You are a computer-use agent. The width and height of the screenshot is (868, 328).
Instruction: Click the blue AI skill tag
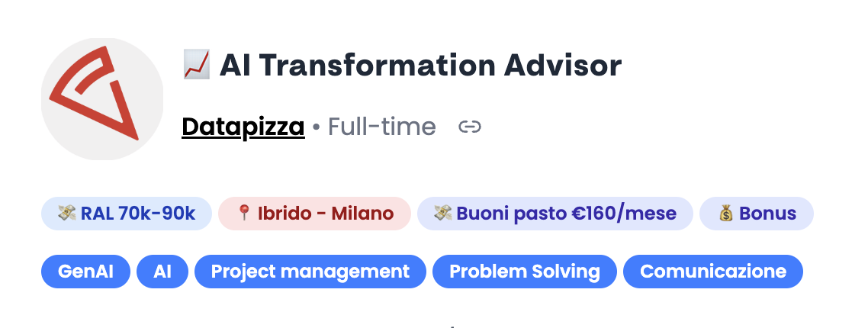click(x=162, y=272)
